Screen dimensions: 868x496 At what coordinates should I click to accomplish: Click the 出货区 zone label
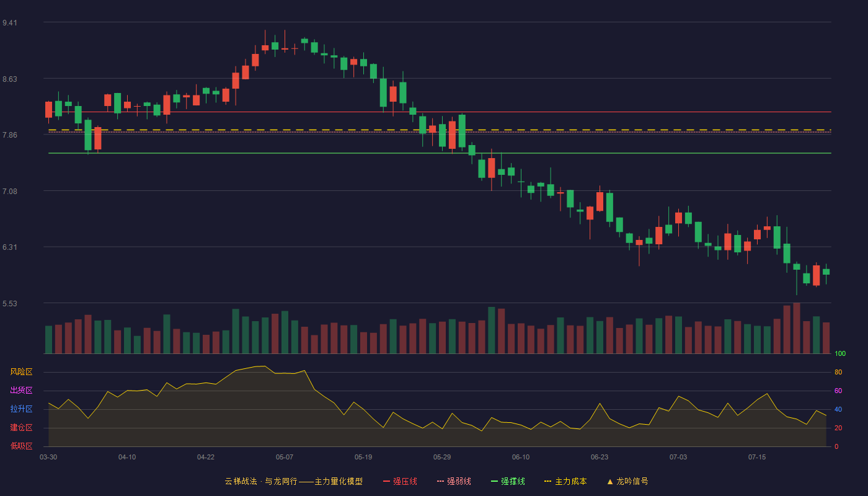point(21,391)
